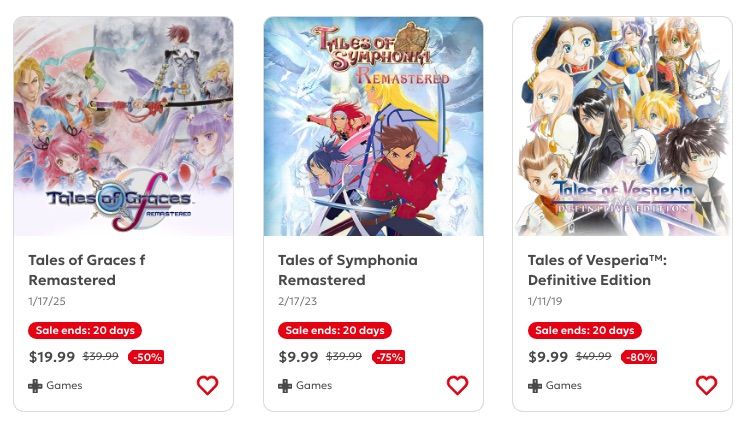Screen dimensions: 743x422
Task: Click Sale ends badge on Tales of Symphonia
Action: (x=335, y=330)
